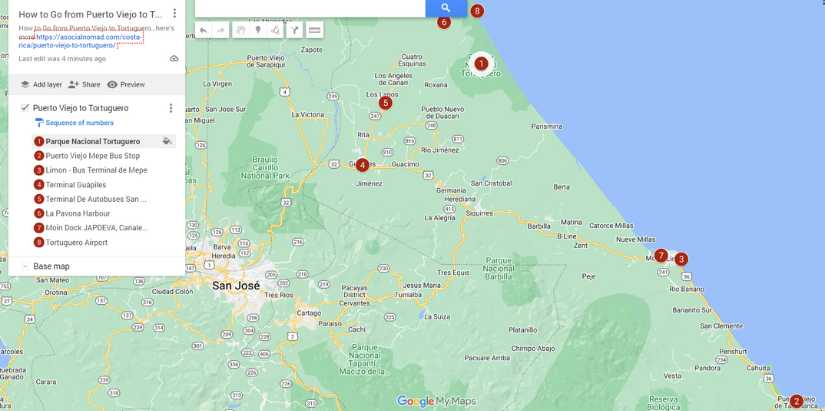Select the hand pan tool
Screen dimensions: 825x411
pos(240,31)
